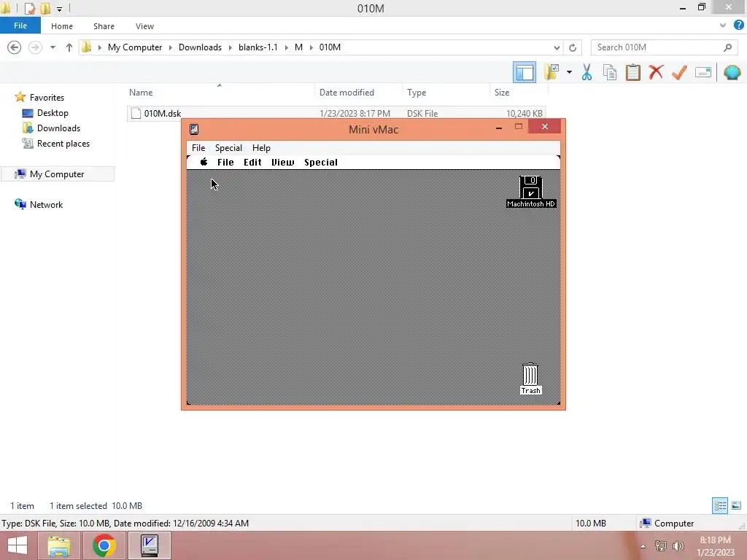Click the orange checkmark Rename icon
Screen dimensions: 747x560
(x=679, y=72)
